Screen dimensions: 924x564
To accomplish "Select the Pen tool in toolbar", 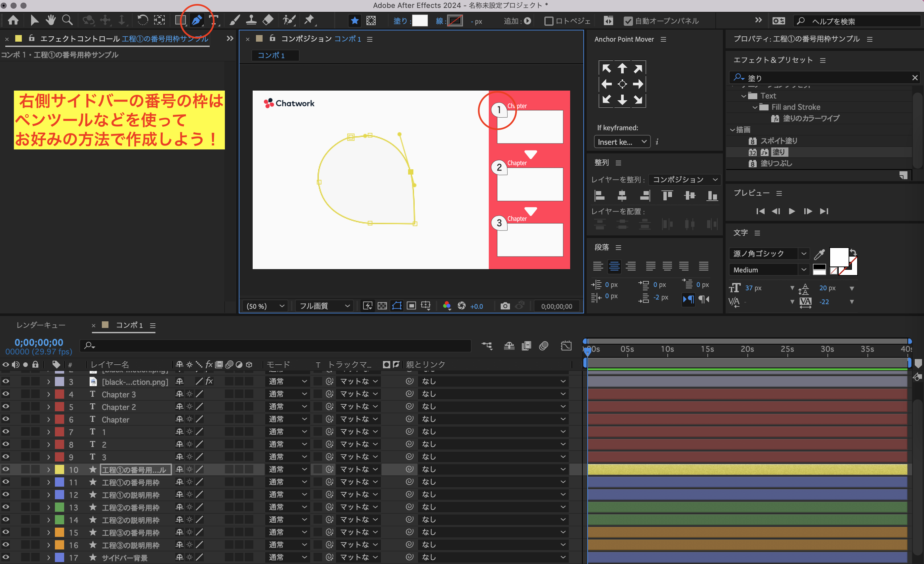I will point(196,20).
